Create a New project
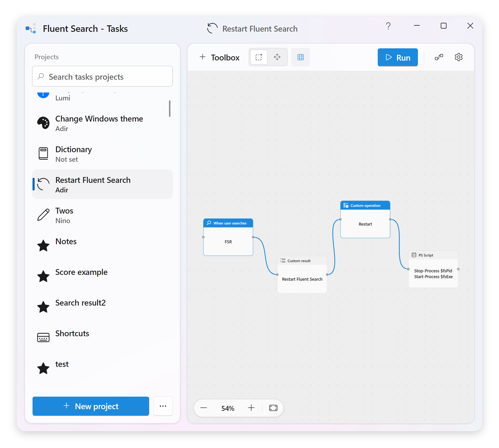This screenshot has width=499, height=448. (x=91, y=406)
